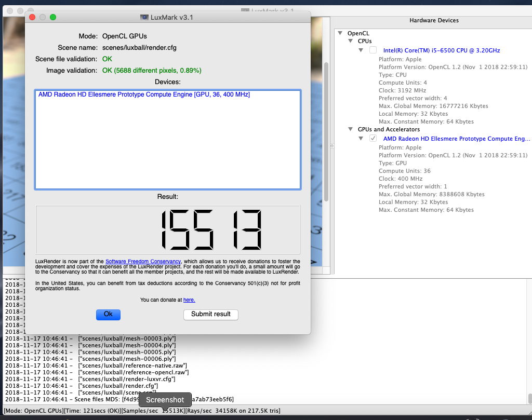The height and width of the screenshot is (420, 532).
Task: Open the donate "here." link
Action: (x=189, y=300)
